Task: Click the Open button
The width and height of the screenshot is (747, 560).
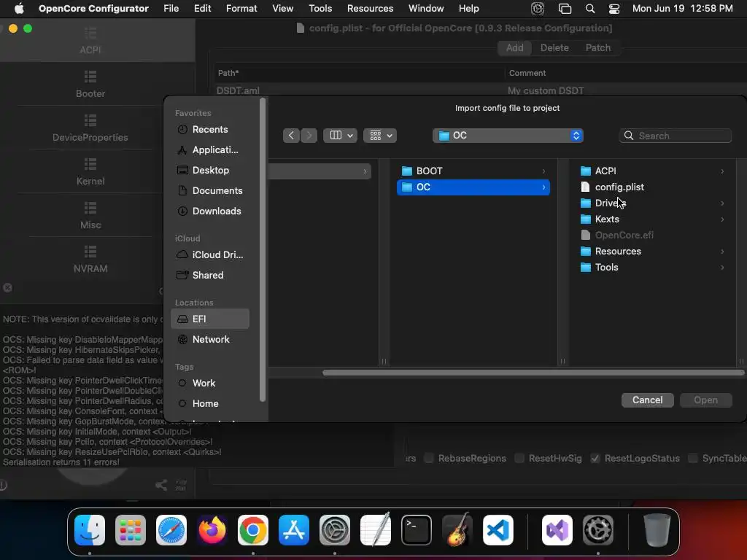Action: [x=705, y=400]
